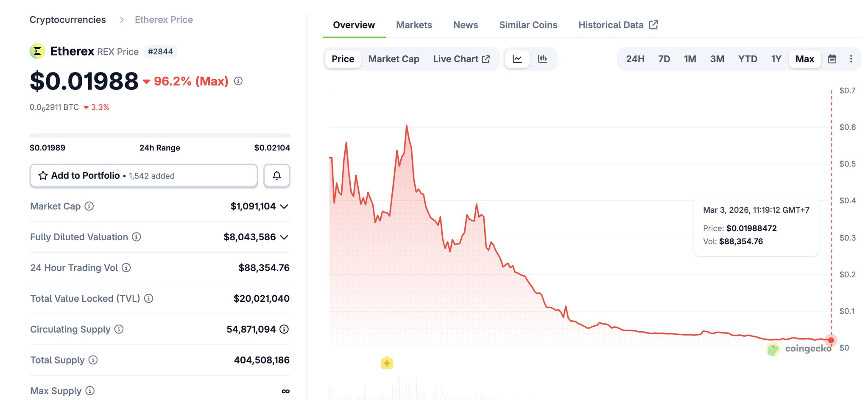
Task: Click the Add to Portfolio button
Action: [x=144, y=175]
